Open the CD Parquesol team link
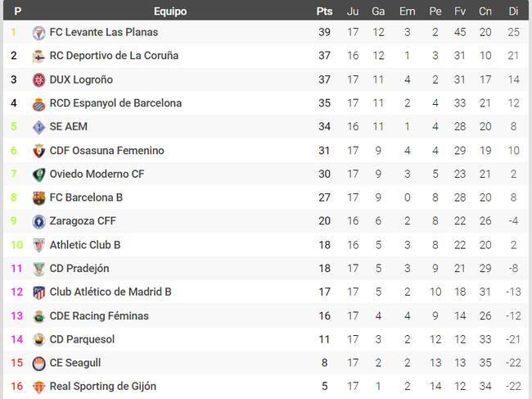The height and width of the screenshot is (399, 532). click(82, 339)
